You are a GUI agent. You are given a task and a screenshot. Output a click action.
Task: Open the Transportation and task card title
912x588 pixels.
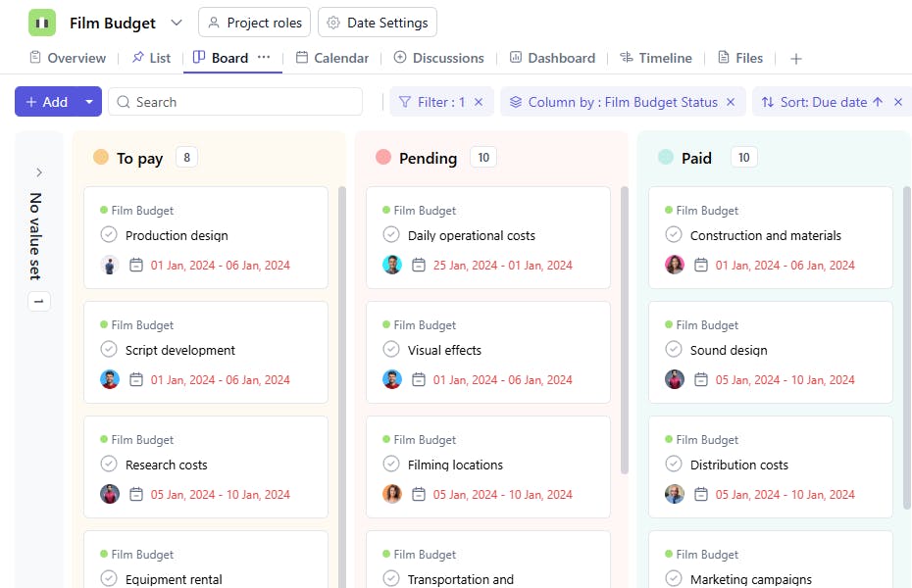[461, 579]
